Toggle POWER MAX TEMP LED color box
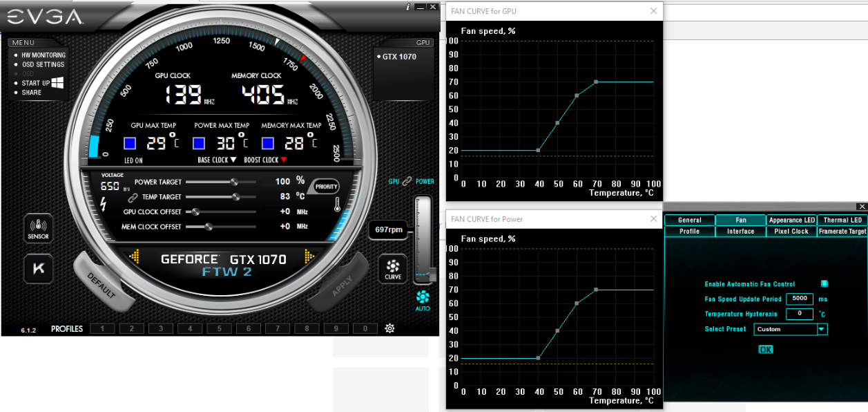 click(x=199, y=143)
